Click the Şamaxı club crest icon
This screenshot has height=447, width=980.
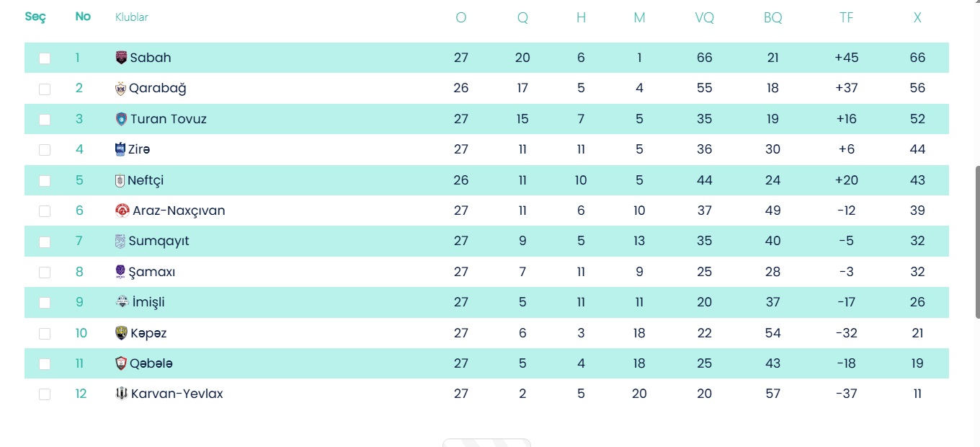point(120,272)
